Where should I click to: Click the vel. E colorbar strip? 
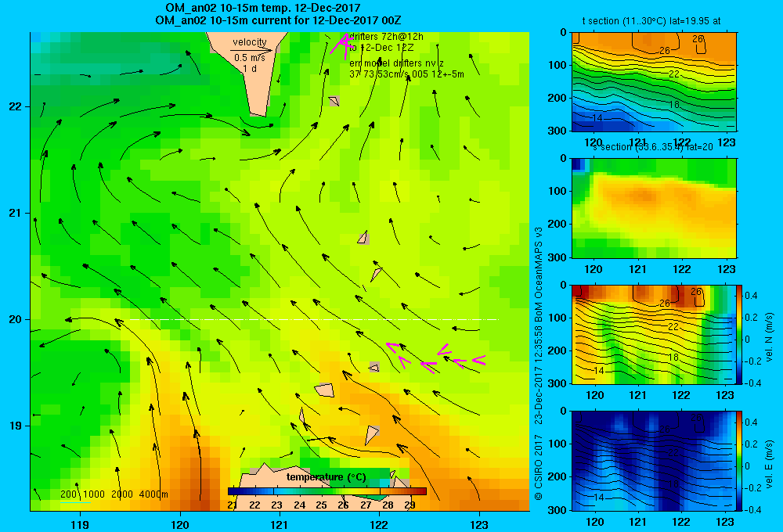pyautogui.click(x=740, y=461)
